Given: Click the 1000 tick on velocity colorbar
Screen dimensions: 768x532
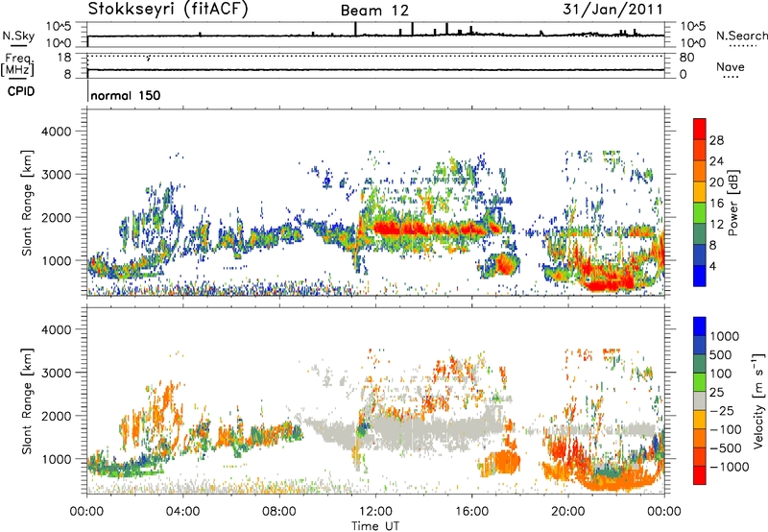Looking at the screenshot, I should click(724, 336).
